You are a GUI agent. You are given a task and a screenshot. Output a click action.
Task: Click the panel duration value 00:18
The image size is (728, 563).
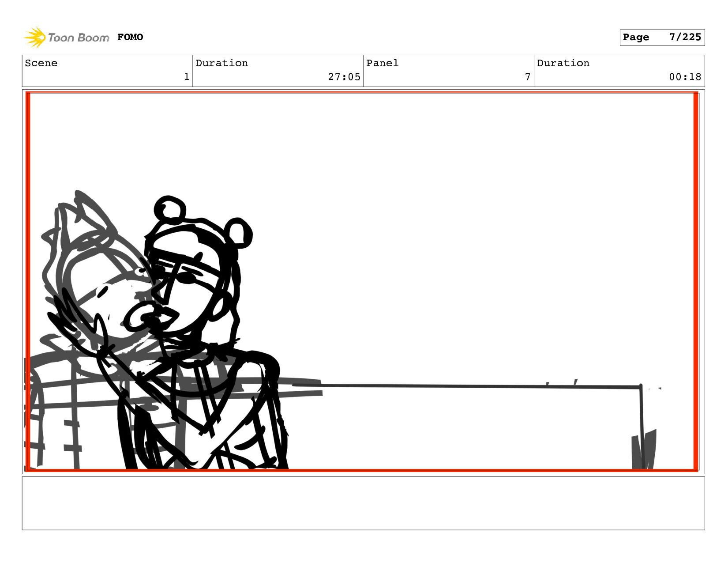coord(685,77)
